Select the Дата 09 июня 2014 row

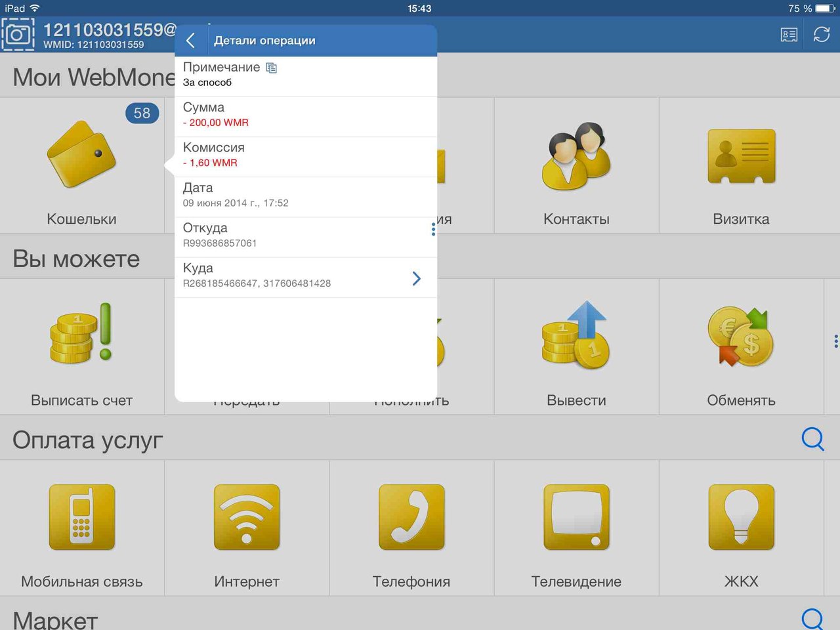306,197
